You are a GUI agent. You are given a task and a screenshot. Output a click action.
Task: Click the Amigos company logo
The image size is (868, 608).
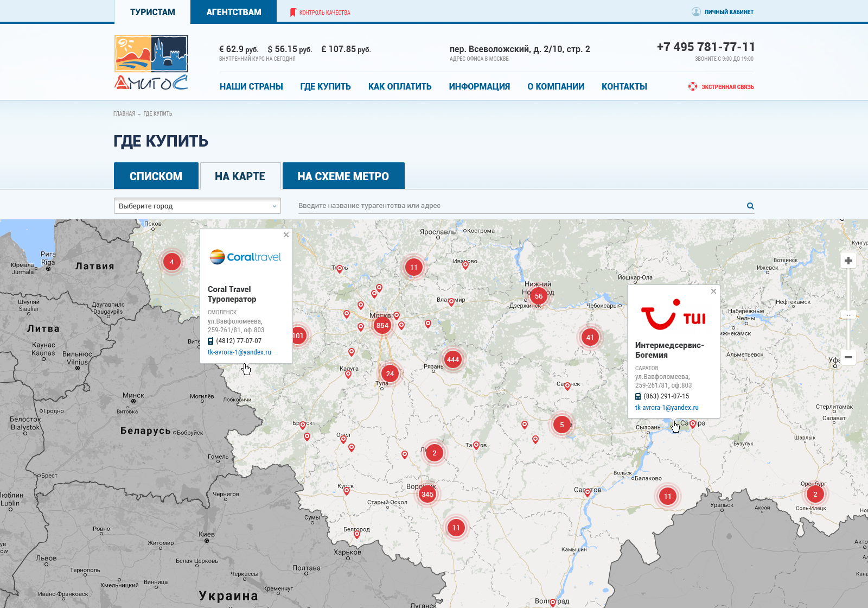point(151,62)
